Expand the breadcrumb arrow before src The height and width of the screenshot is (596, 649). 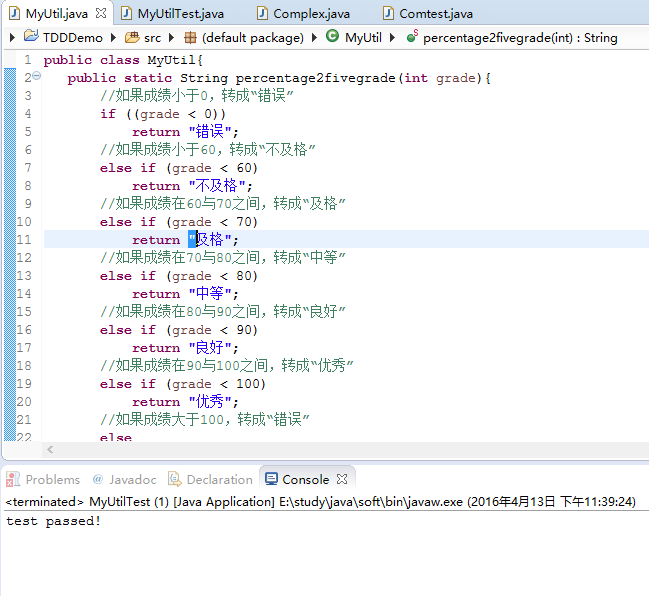click(113, 38)
